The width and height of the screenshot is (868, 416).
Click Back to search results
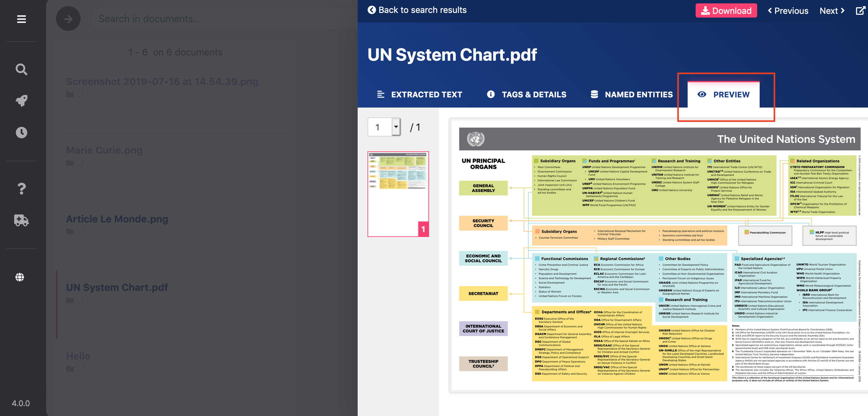[417, 10]
